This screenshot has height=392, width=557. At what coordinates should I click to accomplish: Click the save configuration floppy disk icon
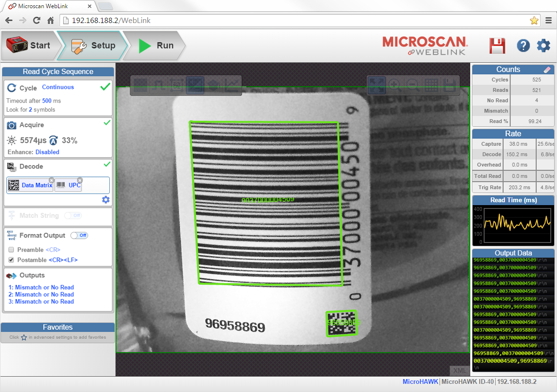tap(497, 46)
